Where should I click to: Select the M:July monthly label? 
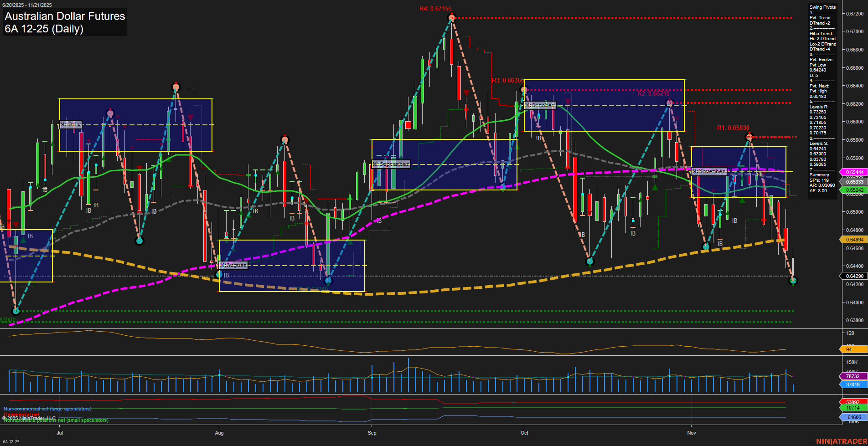71,124
